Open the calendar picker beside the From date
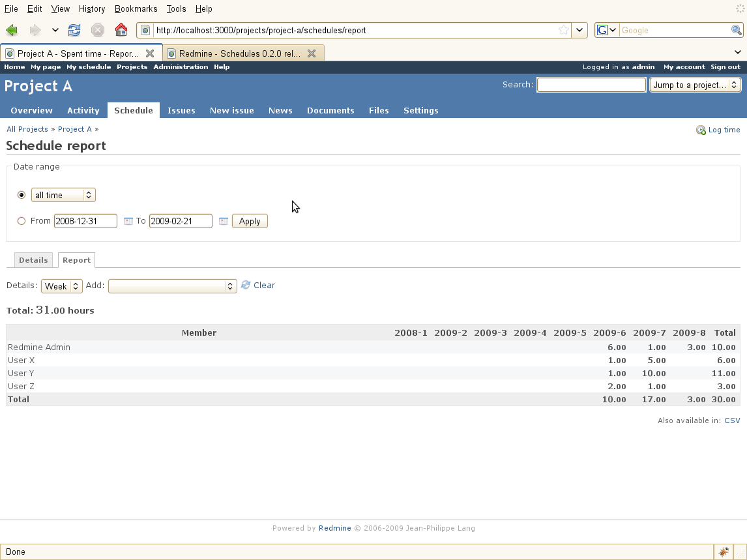This screenshot has height=560, width=747. pyautogui.click(x=128, y=222)
